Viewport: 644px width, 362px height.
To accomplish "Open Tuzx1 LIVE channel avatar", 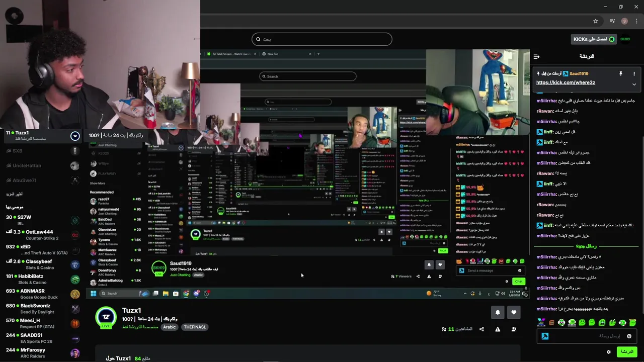I will pyautogui.click(x=106, y=318).
